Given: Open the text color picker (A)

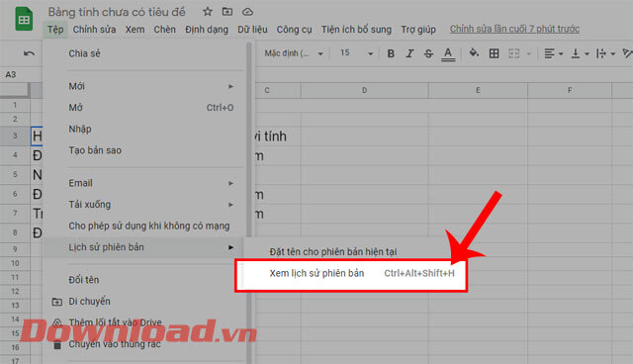Looking at the screenshot, I should pos(448,54).
